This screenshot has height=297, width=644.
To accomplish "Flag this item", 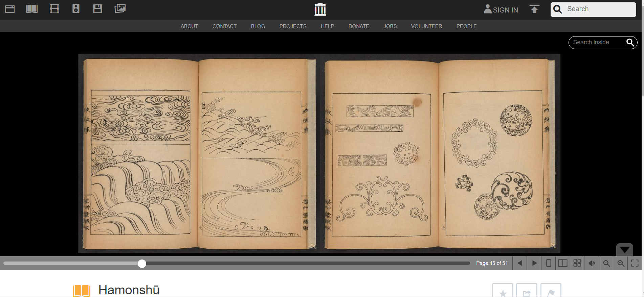I will 551,291.
